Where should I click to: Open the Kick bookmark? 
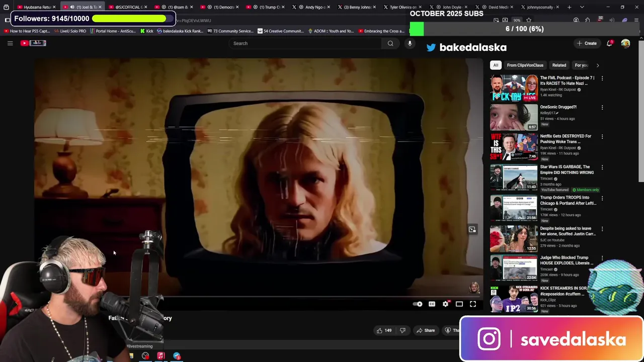coord(146,31)
